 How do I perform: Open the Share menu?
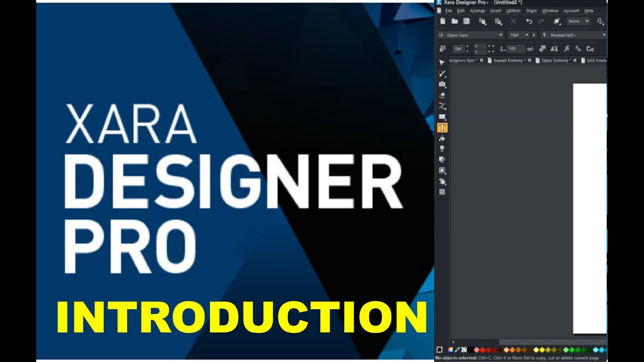[531, 11]
